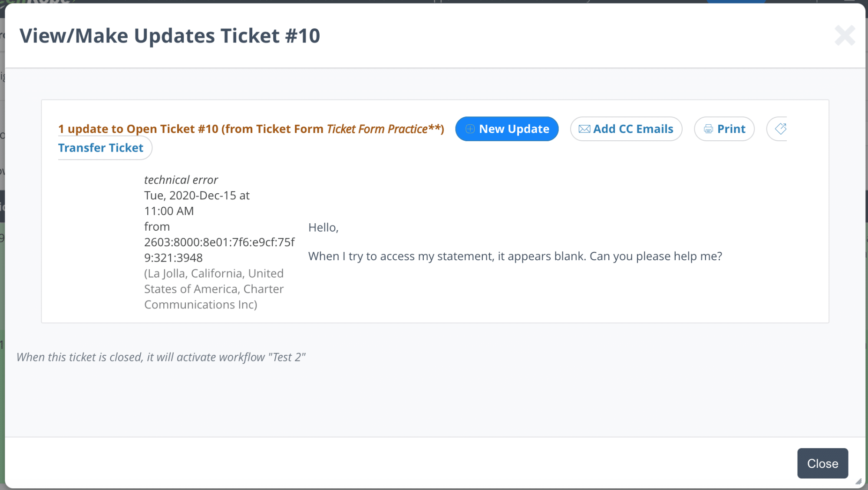Viewport: 868px width, 490px height.
Task: Print this ticket
Action: click(731, 129)
